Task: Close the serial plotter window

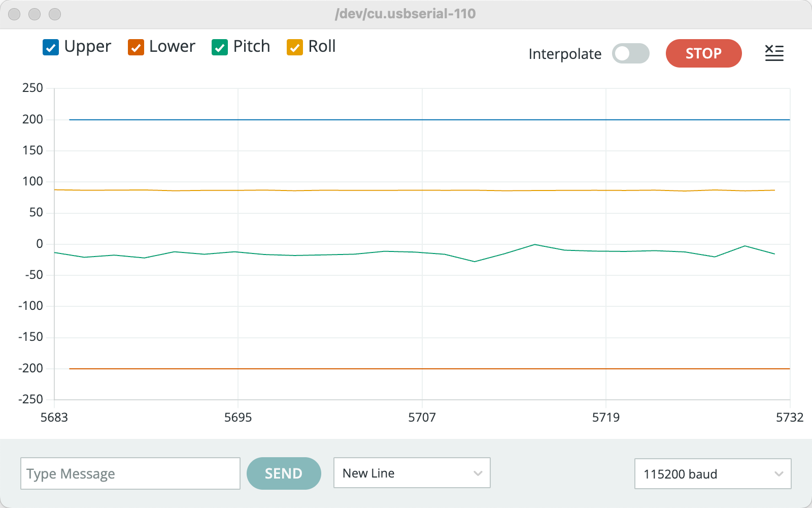Action: 14,14
